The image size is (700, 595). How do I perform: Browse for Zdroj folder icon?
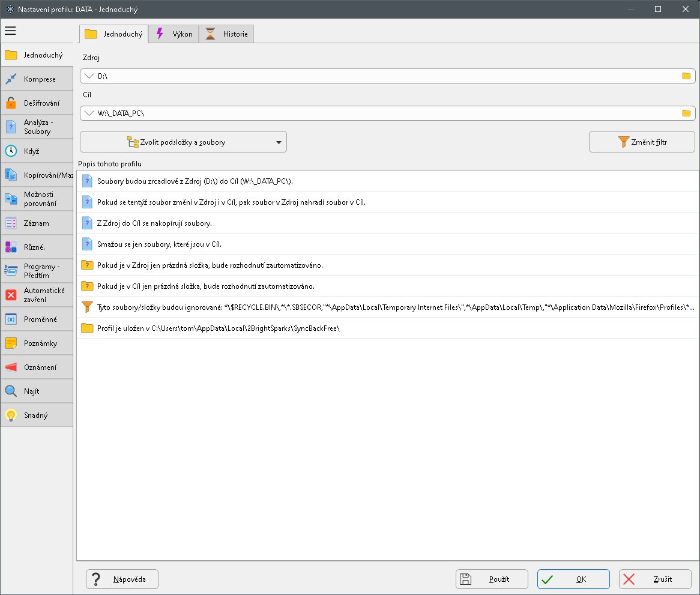tap(686, 76)
